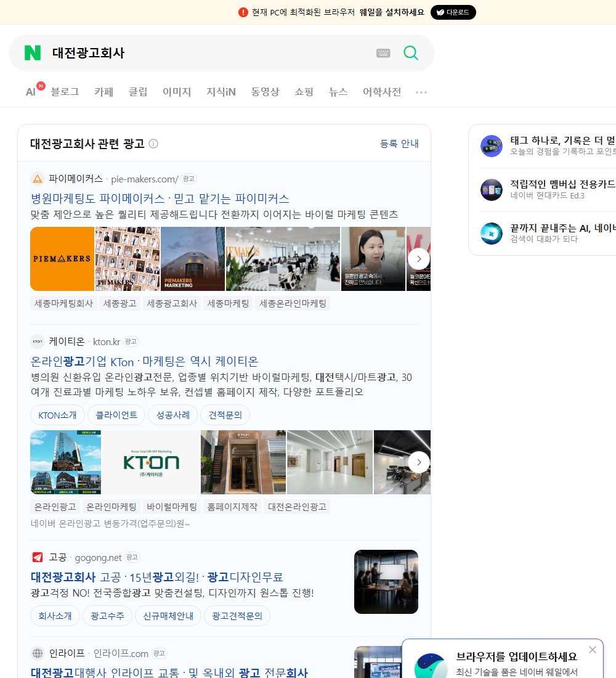This screenshot has height=678, width=616.
Task: Click the 광고견적문의 button
Action: (x=237, y=616)
